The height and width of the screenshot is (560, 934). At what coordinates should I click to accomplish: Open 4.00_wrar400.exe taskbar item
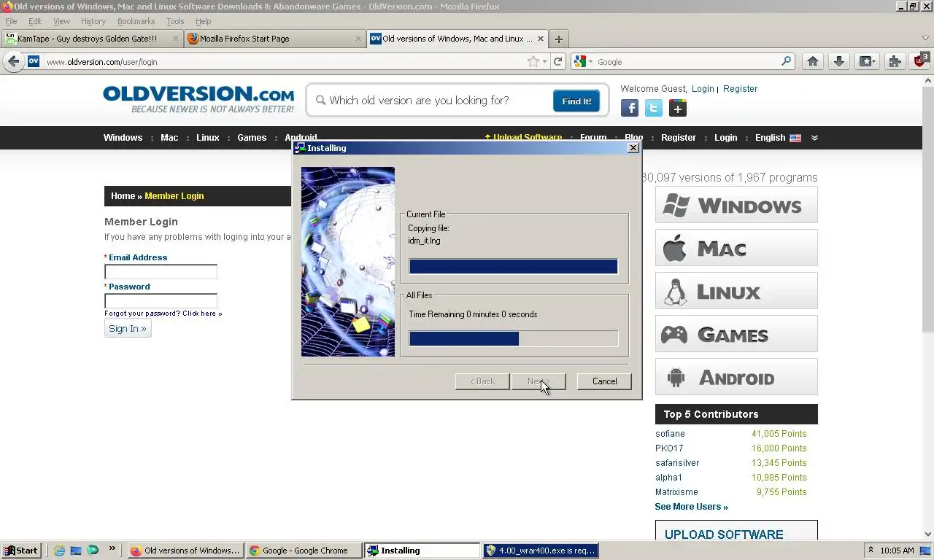pyautogui.click(x=541, y=551)
